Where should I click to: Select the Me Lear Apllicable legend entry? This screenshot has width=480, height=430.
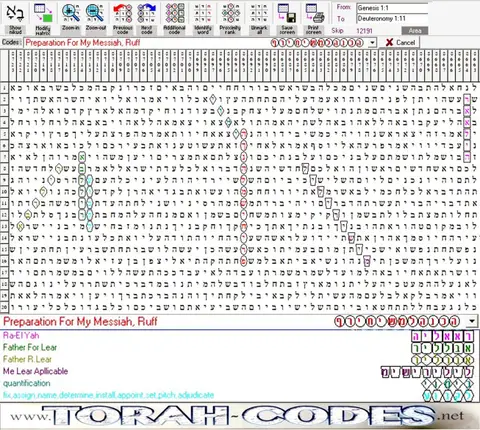pos(35,371)
